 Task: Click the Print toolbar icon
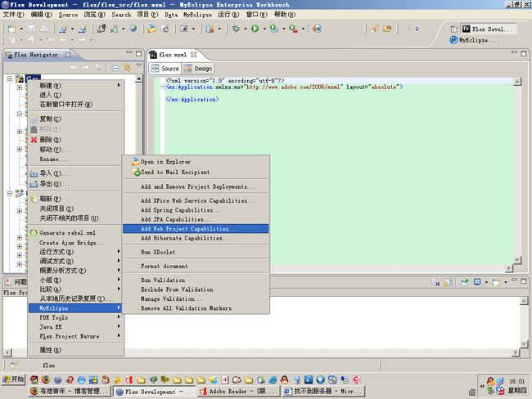pyautogui.click(x=43, y=29)
